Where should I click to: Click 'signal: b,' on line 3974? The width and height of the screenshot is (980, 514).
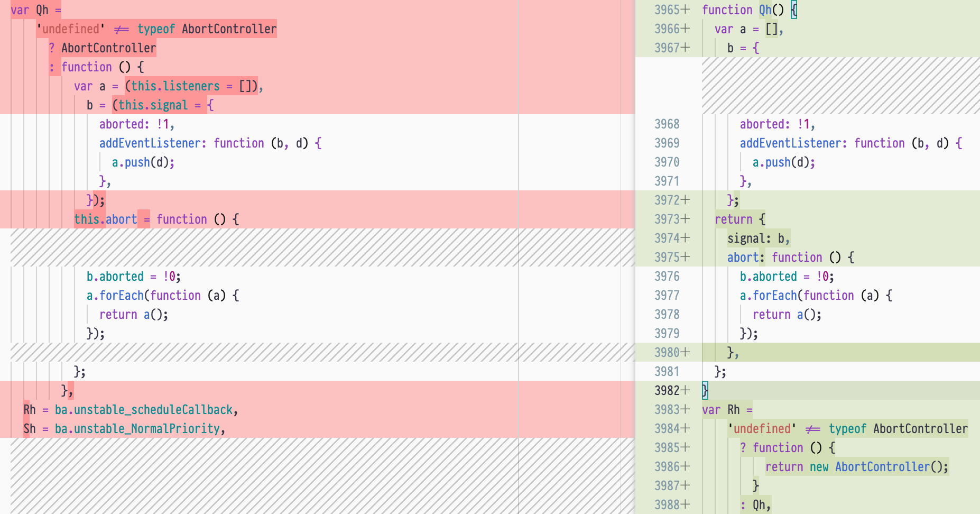tap(759, 238)
